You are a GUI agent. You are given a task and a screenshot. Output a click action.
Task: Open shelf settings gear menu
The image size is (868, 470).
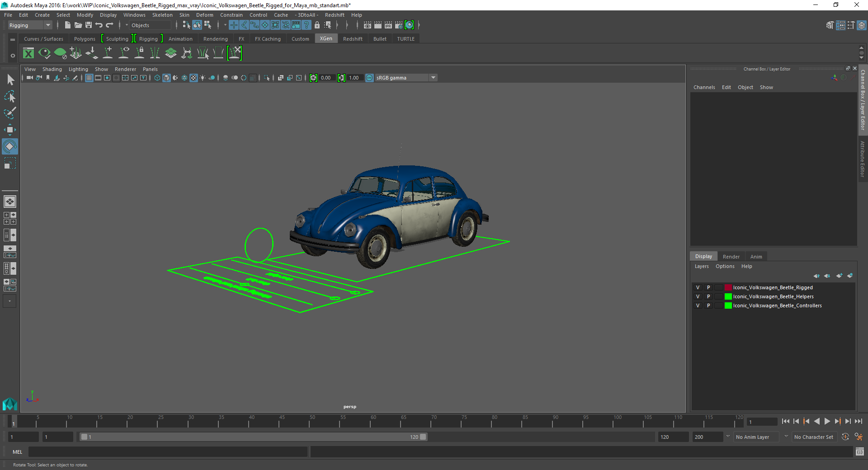pyautogui.click(x=13, y=56)
